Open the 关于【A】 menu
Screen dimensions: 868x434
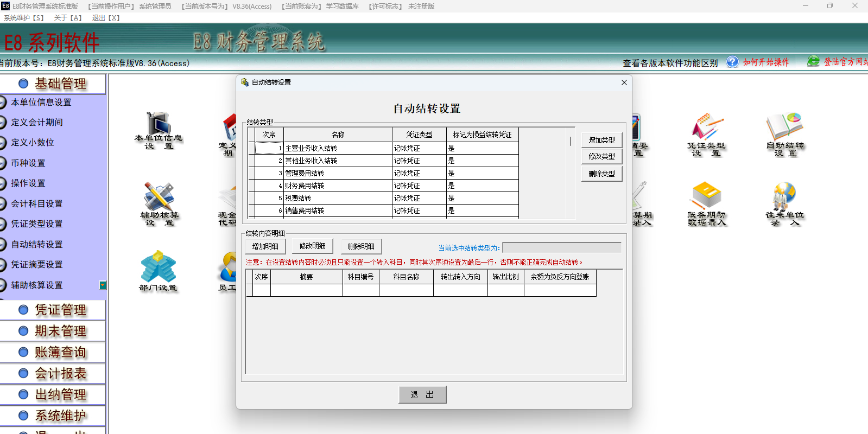[x=68, y=18]
